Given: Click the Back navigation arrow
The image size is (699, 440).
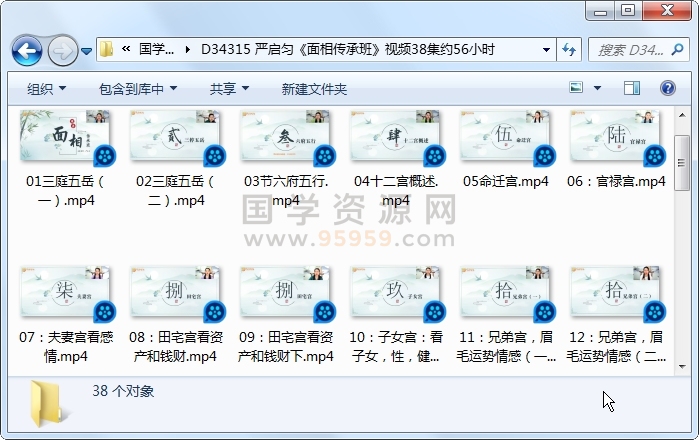Looking at the screenshot, I should pyautogui.click(x=27, y=51).
